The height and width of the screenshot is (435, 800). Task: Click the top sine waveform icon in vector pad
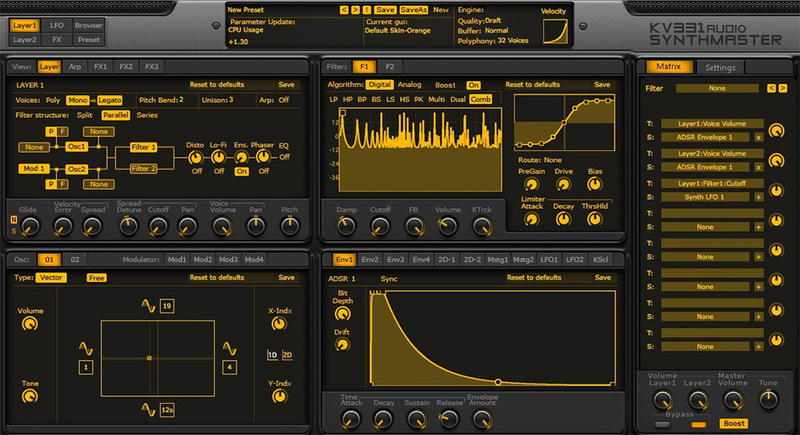(148, 305)
